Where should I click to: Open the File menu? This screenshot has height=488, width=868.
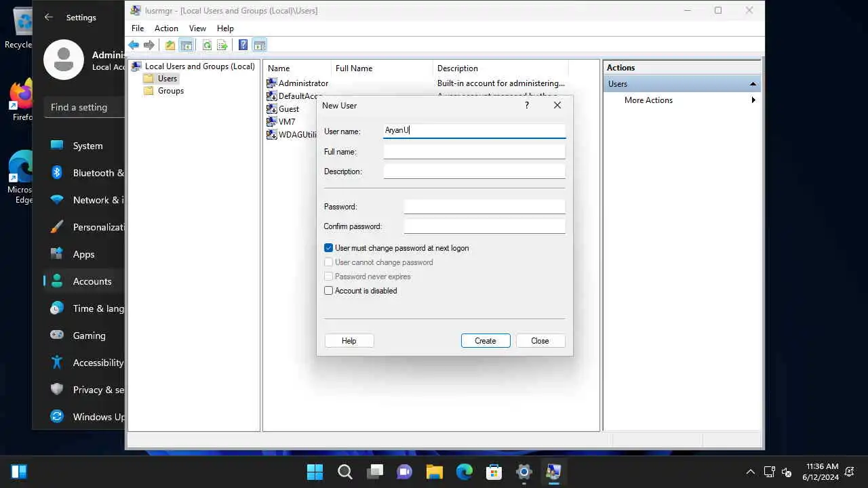[x=138, y=28]
